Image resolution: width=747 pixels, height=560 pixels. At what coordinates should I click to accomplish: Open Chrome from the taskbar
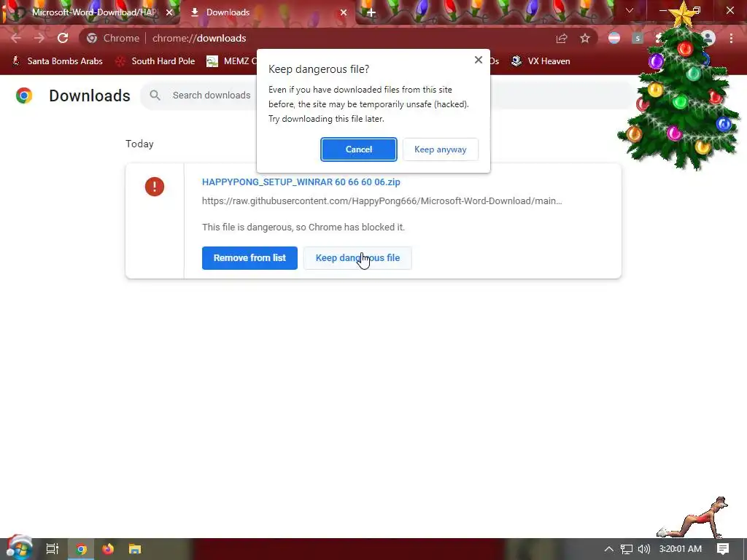point(81,549)
